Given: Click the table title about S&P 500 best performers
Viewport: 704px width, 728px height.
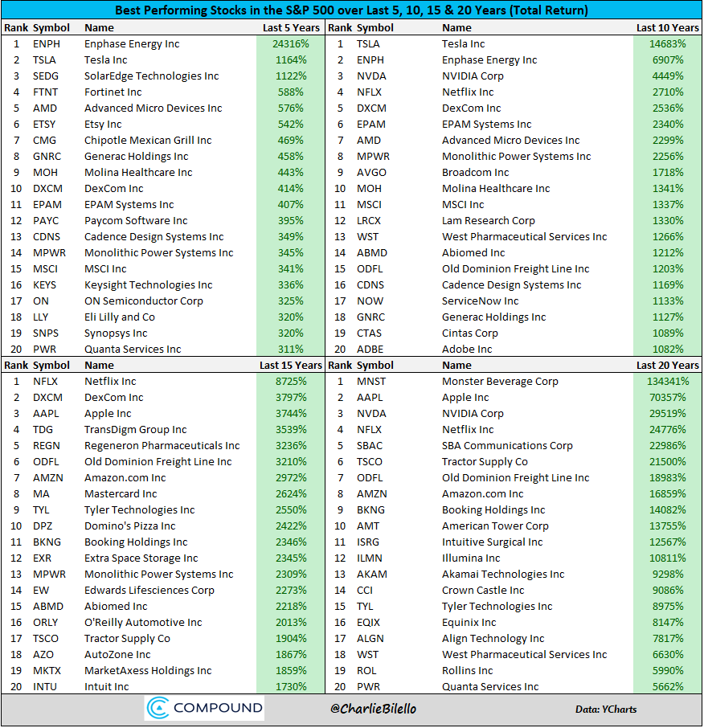Looking at the screenshot, I should [x=351, y=10].
